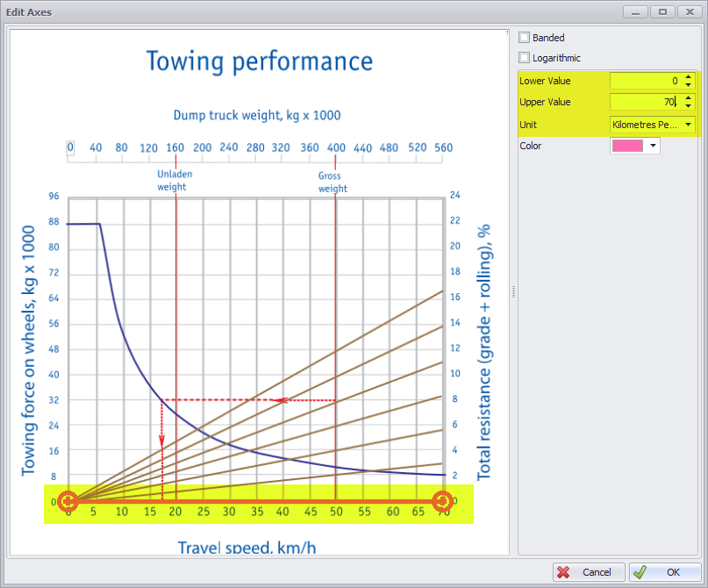Click the 'Travel speed, km/h' axis label

247,548
